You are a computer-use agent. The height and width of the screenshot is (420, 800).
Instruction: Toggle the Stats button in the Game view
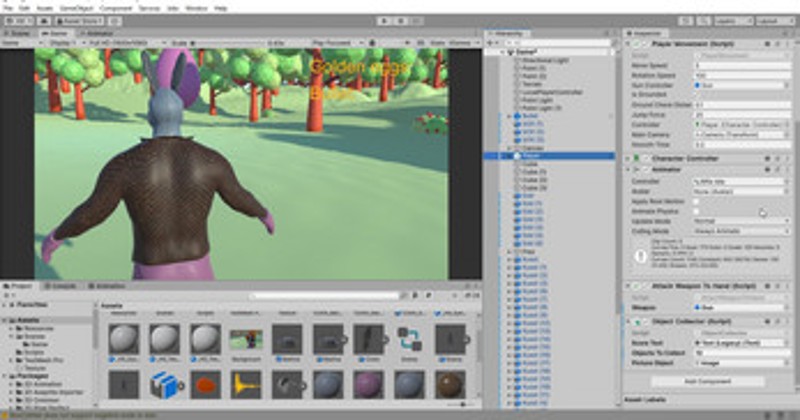pos(437,43)
